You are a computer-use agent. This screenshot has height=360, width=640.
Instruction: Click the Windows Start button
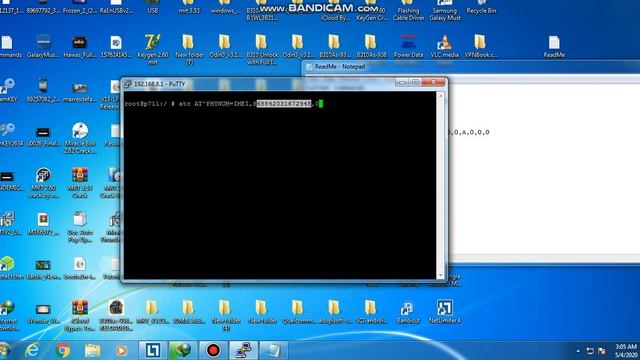(5, 350)
